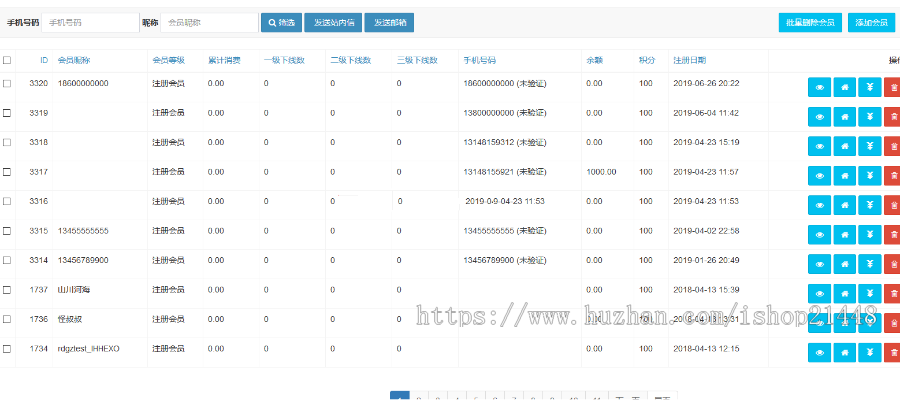This screenshot has height=404, width=900.
Task: Tick the checkbox for member 3315
Action: click(7, 231)
